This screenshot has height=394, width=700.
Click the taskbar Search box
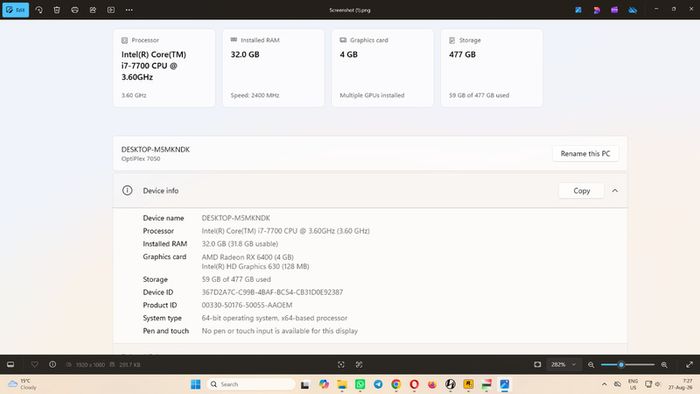point(251,384)
